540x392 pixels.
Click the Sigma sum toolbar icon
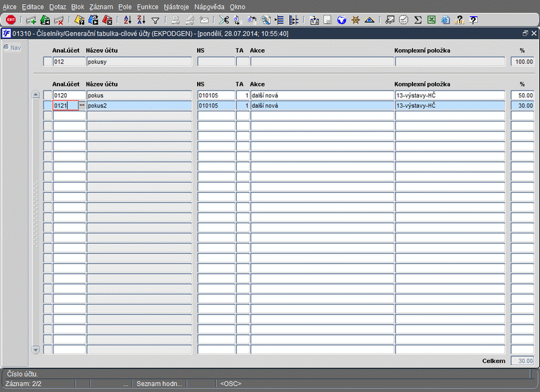point(418,20)
